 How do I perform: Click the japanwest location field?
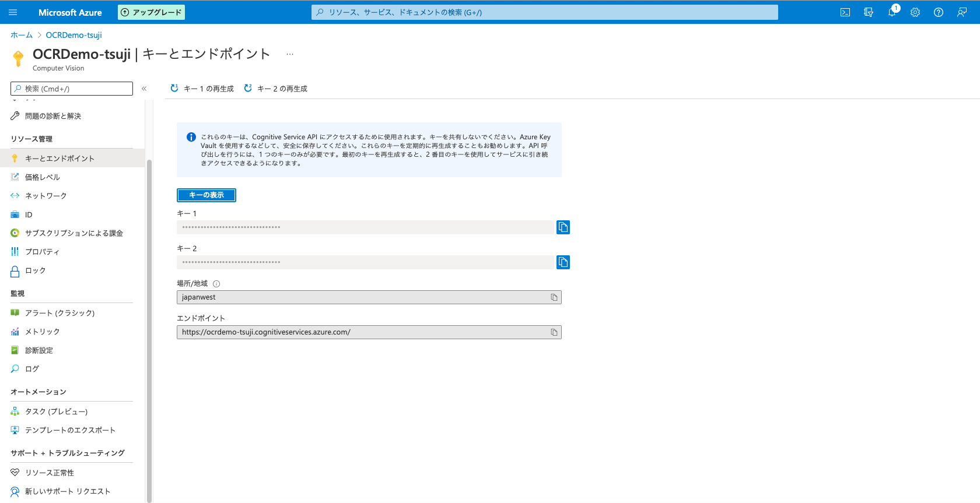[369, 297]
